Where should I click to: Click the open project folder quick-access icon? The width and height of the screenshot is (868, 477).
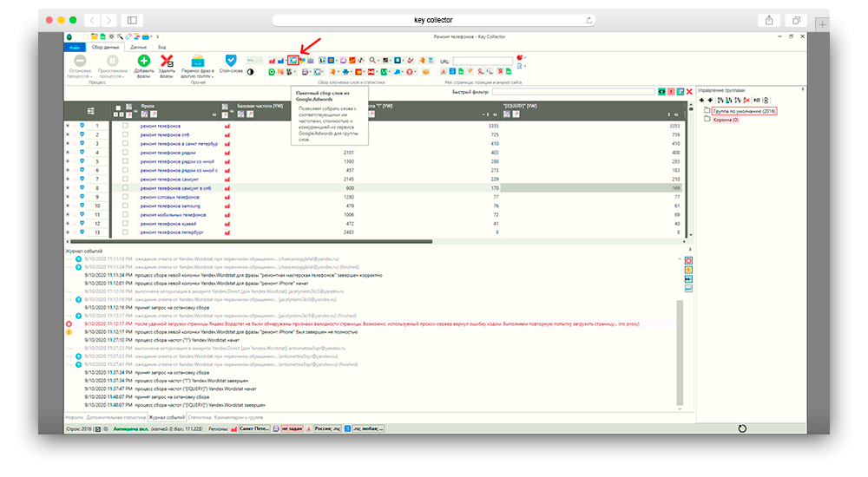95,36
